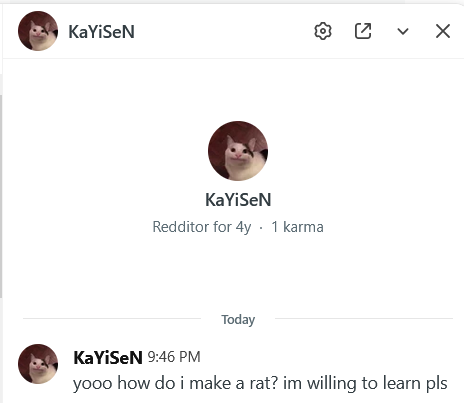Click 'learn pls' at the message end
Screen dimensions: 464x403
click(415, 383)
